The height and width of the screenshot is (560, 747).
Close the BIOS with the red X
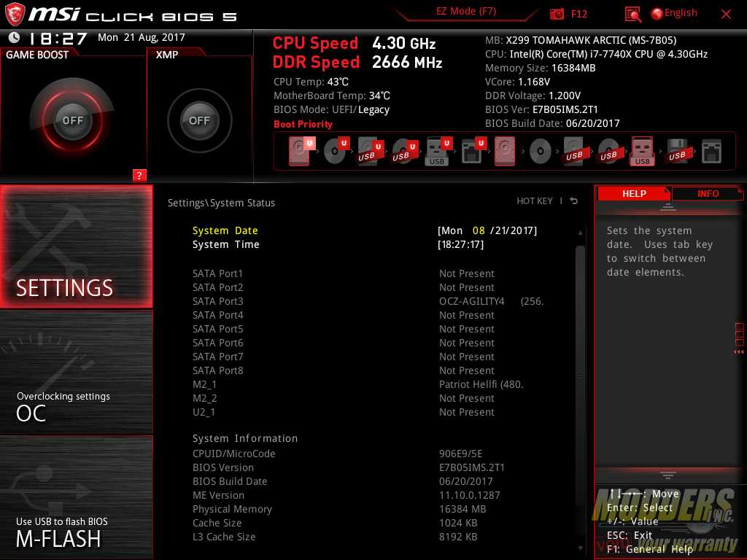pos(726,14)
